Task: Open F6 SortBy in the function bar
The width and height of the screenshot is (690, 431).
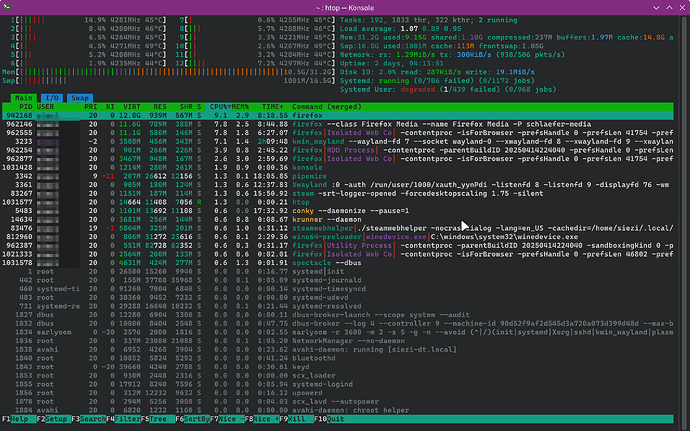Action: coord(192,419)
